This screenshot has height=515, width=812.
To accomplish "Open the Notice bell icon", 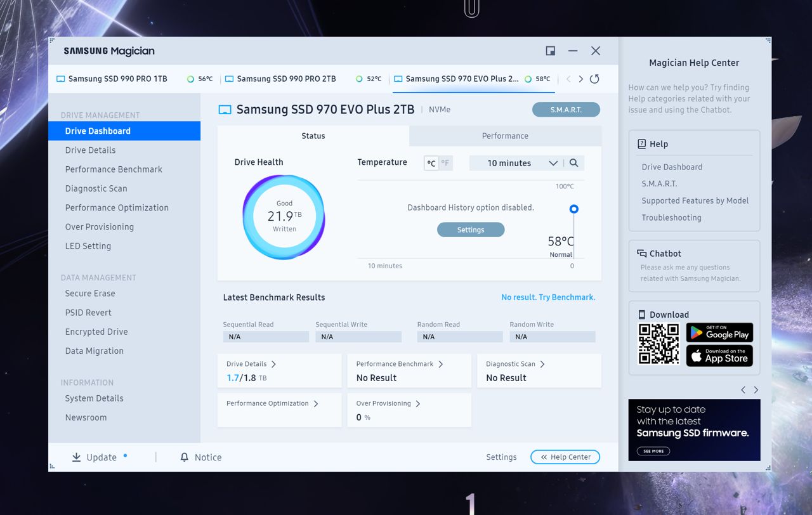I will pos(185,457).
